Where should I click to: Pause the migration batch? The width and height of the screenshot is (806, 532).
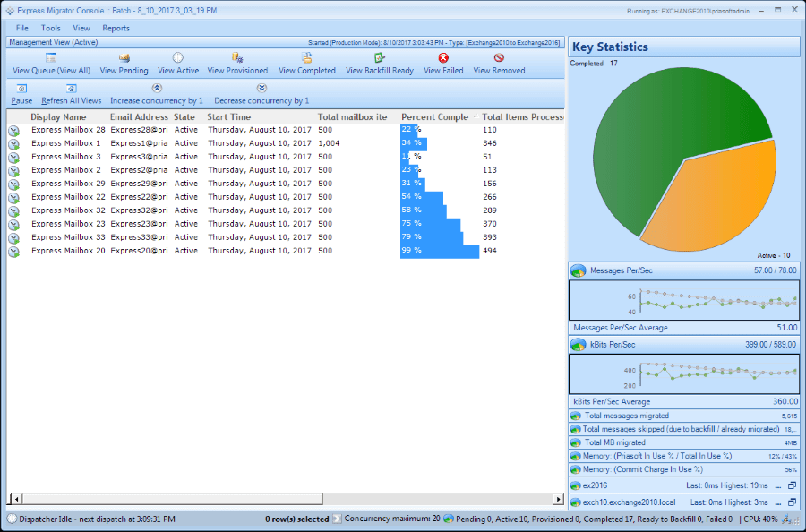tap(21, 95)
